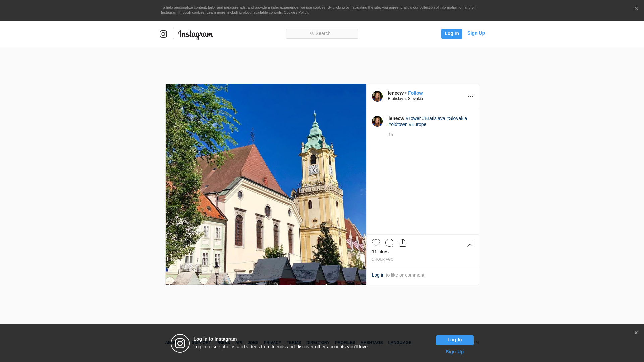Open the Cookies Policy link
644x362 pixels.
click(x=296, y=12)
